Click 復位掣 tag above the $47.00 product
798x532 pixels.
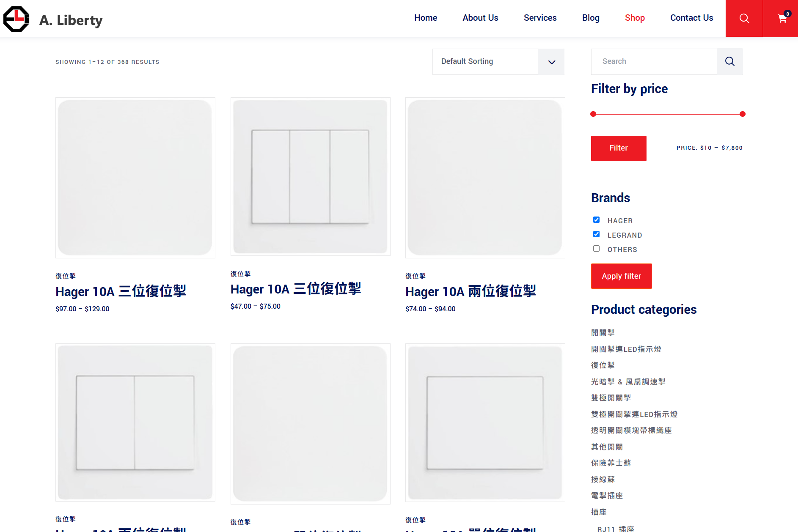[240, 274]
